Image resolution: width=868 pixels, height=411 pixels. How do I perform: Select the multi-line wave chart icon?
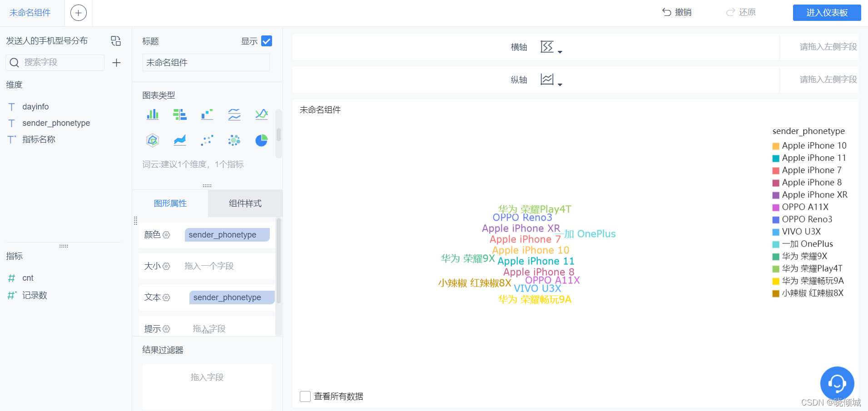pyautogui.click(x=234, y=114)
